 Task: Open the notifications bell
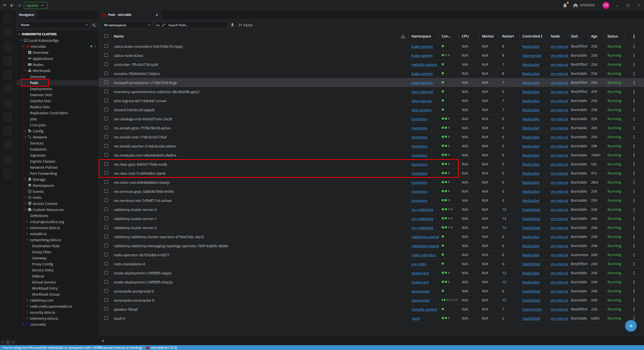point(565,5)
